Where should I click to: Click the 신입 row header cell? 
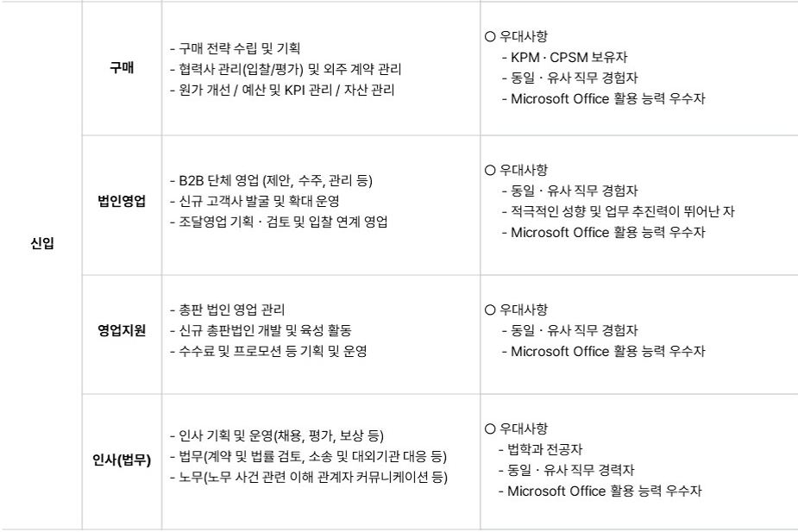(x=41, y=265)
